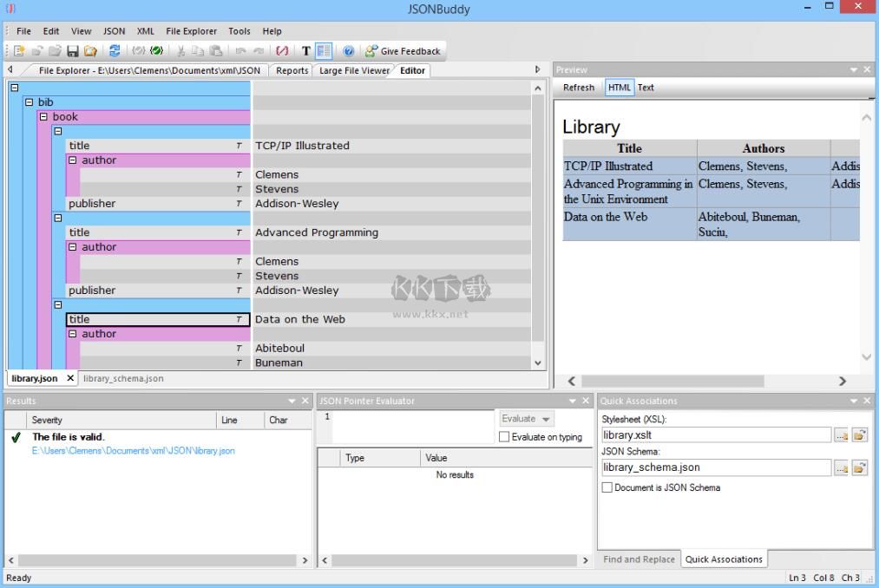Open the Help question mark icon
This screenshot has width=879, height=588.
click(346, 50)
